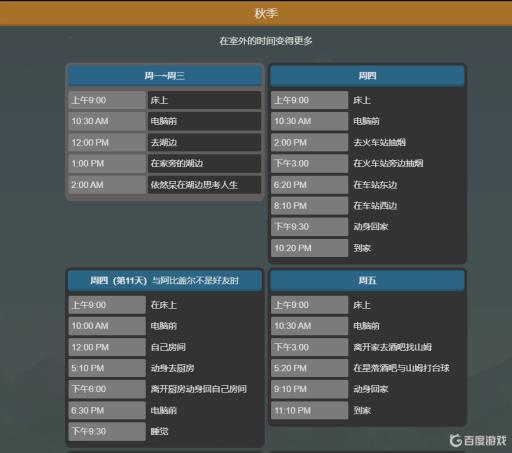Select the 在车站东边 entry

click(x=375, y=185)
